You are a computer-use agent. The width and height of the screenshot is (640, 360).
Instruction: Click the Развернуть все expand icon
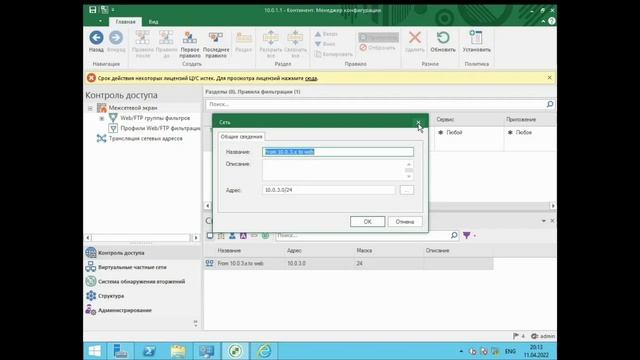tap(271, 38)
